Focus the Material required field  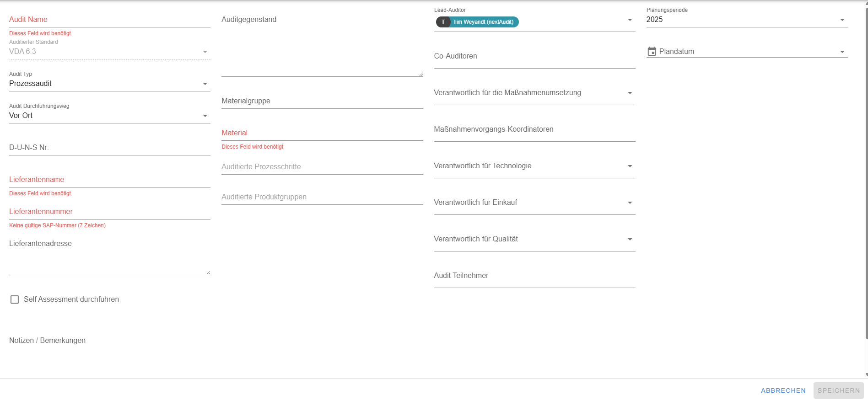[x=321, y=133]
